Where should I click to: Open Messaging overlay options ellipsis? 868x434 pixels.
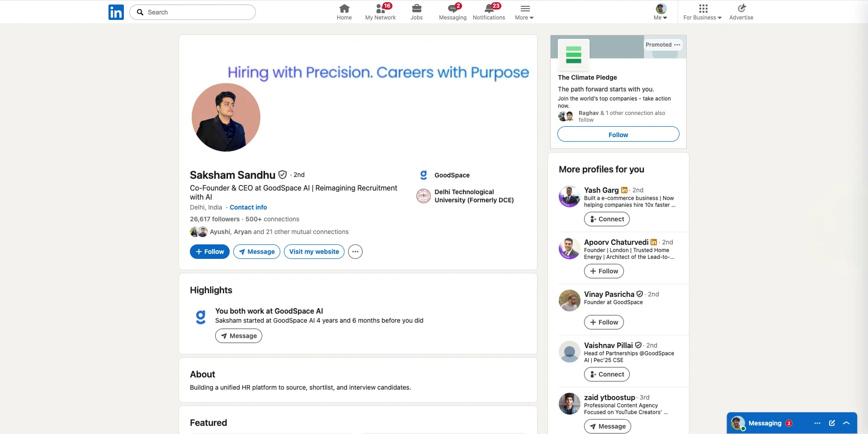pos(817,423)
